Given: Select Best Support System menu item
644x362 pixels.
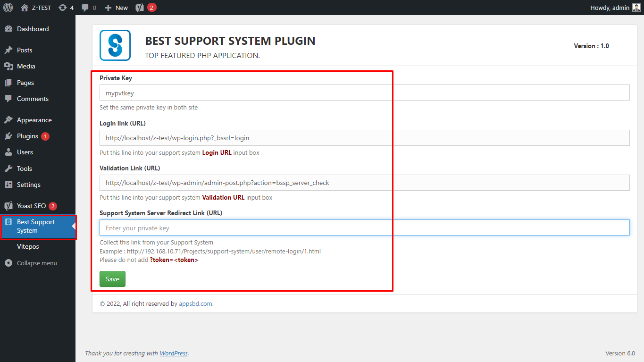Looking at the screenshot, I should 38,227.
